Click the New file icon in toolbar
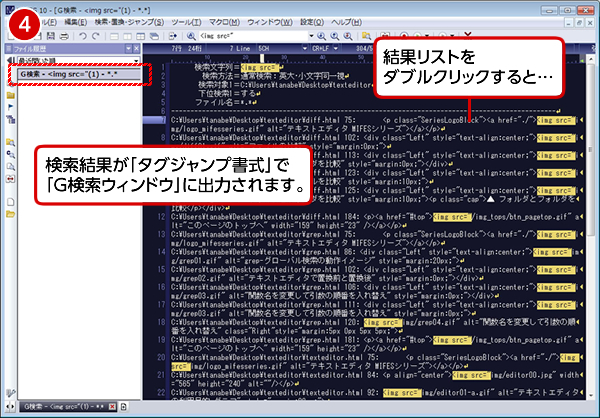Screen dimensions: 600x418 pos(10,36)
